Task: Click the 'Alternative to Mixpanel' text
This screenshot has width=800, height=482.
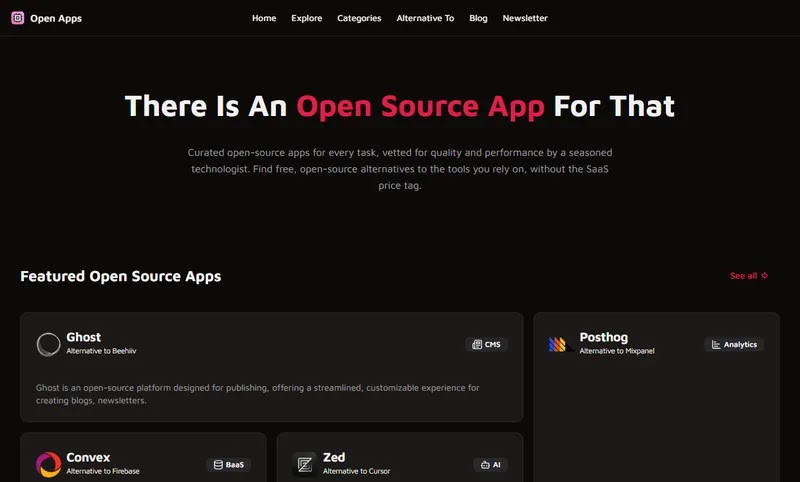Action: point(617,351)
